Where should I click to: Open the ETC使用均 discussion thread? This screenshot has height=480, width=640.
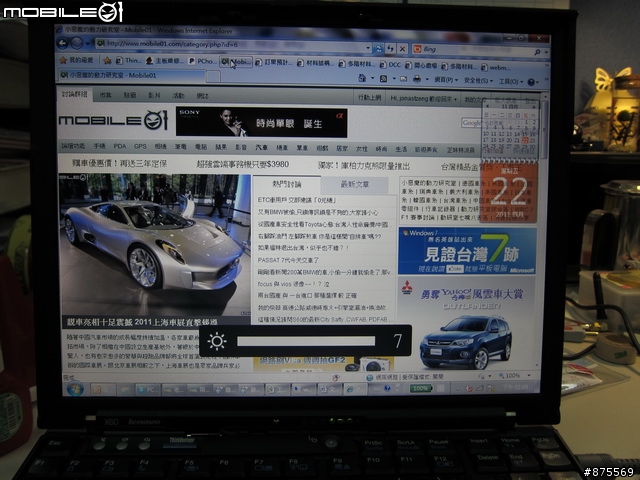297,200
